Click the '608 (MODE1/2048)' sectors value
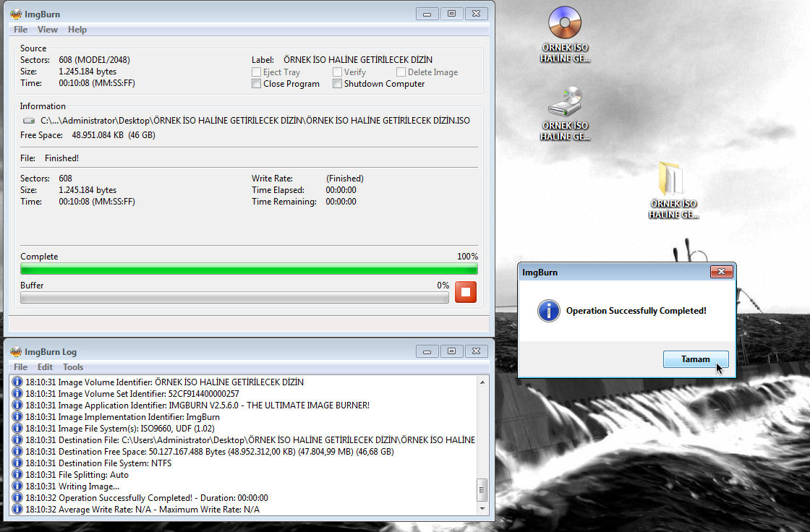Image resolution: width=810 pixels, height=532 pixels. pos(94,60)
